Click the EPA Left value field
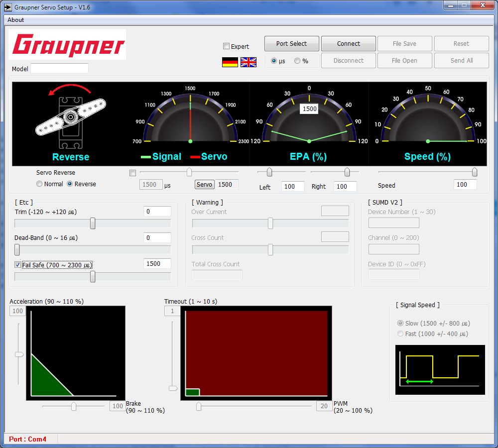The image size is (498, 448). click(x=293, y=186)
